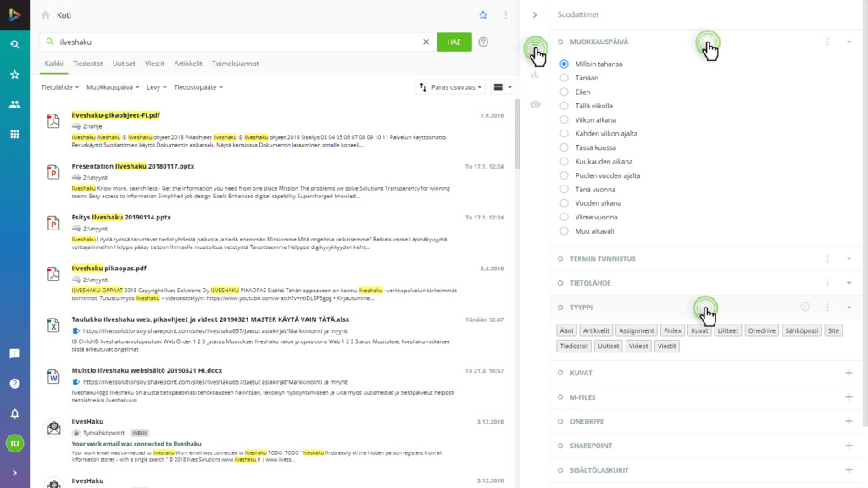Add the SharePoint filter section

tap(849, 446)
